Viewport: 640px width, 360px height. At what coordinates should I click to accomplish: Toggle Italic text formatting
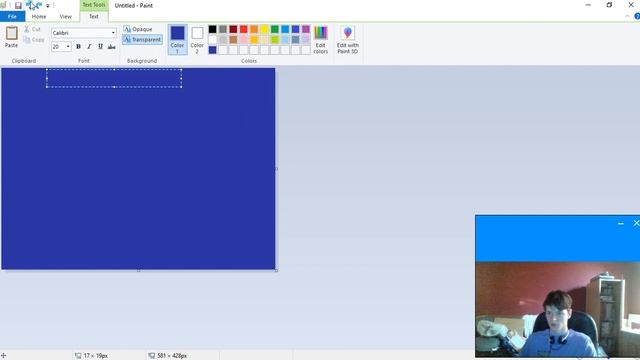(89, 47)
